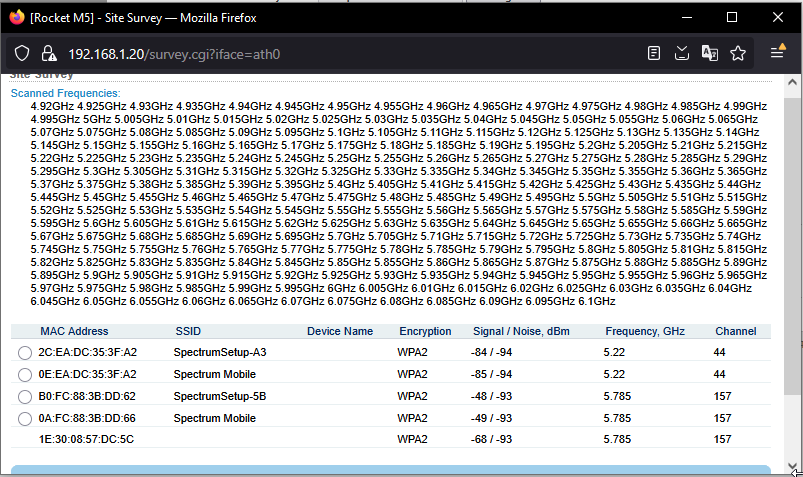Click the page scroll up arrow

pyautogui.click(x=792, y=82)
